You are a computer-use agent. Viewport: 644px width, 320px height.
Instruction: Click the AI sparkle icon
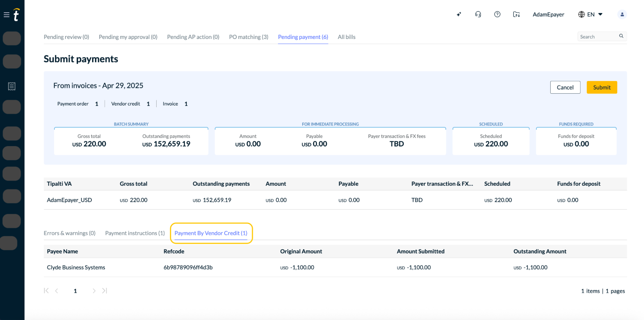tap(459, 14)
